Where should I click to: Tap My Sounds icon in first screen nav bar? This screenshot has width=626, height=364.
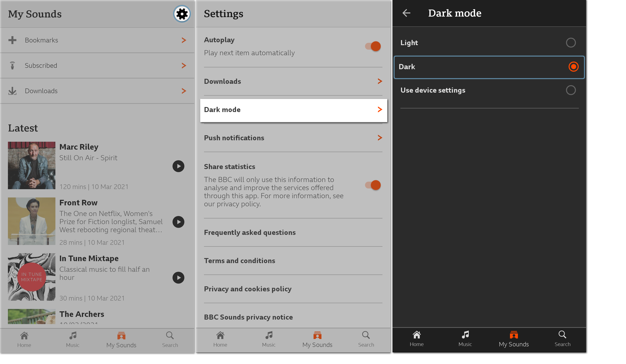coord(121,335)
